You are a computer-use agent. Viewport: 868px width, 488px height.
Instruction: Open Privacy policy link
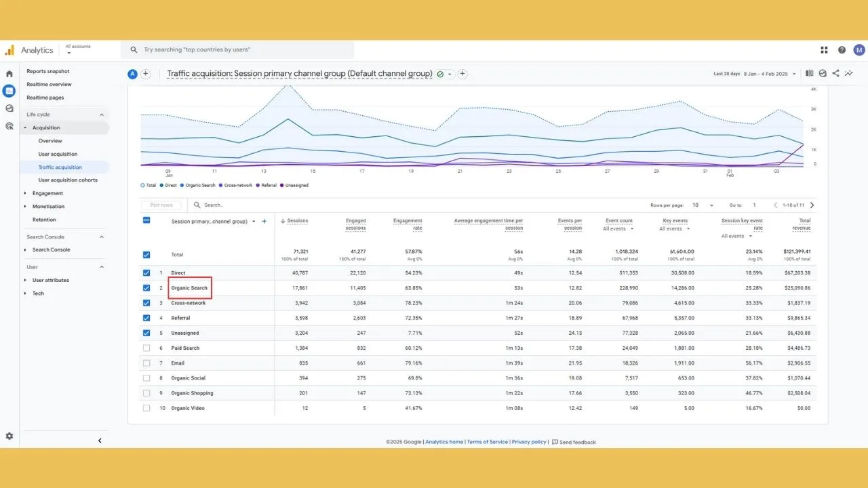click(529, 442)
